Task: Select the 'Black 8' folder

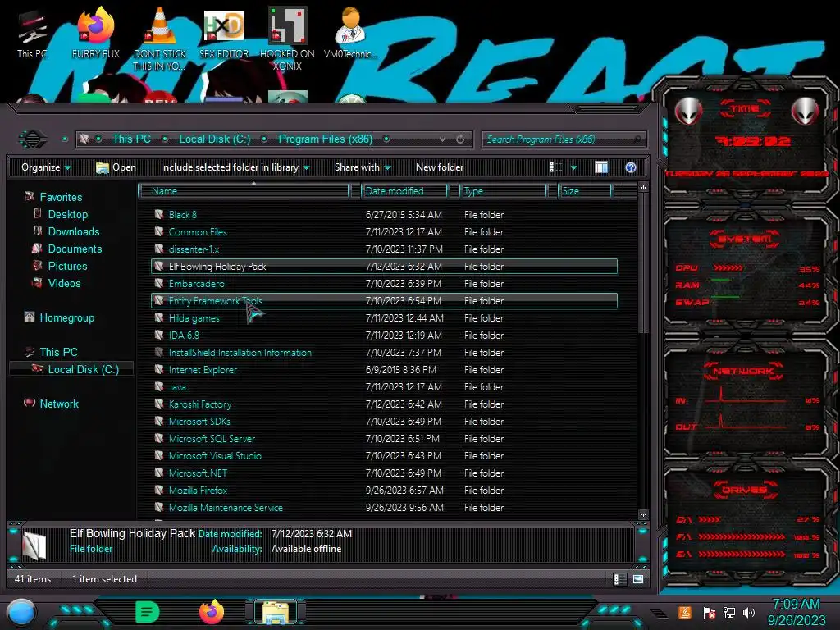Action: 384,214
